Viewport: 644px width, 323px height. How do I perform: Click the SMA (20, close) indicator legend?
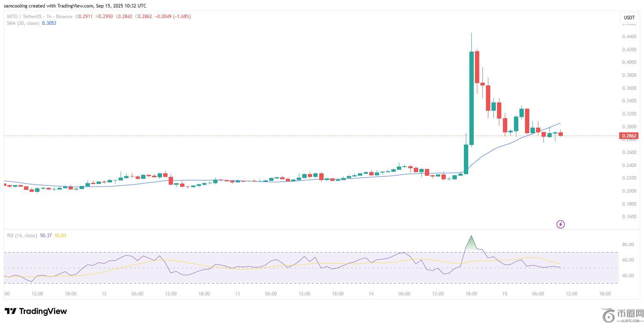pos(23,23)
